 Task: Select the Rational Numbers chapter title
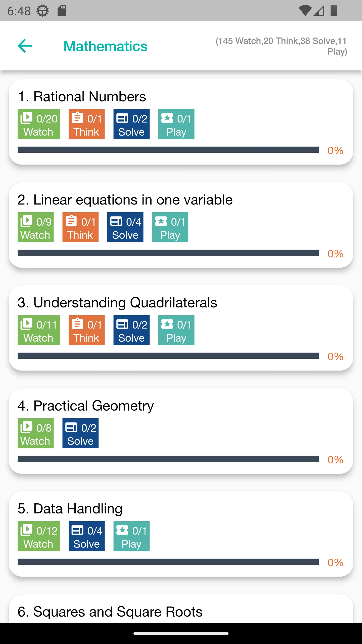pyautogui.click(x=82, y=97)
